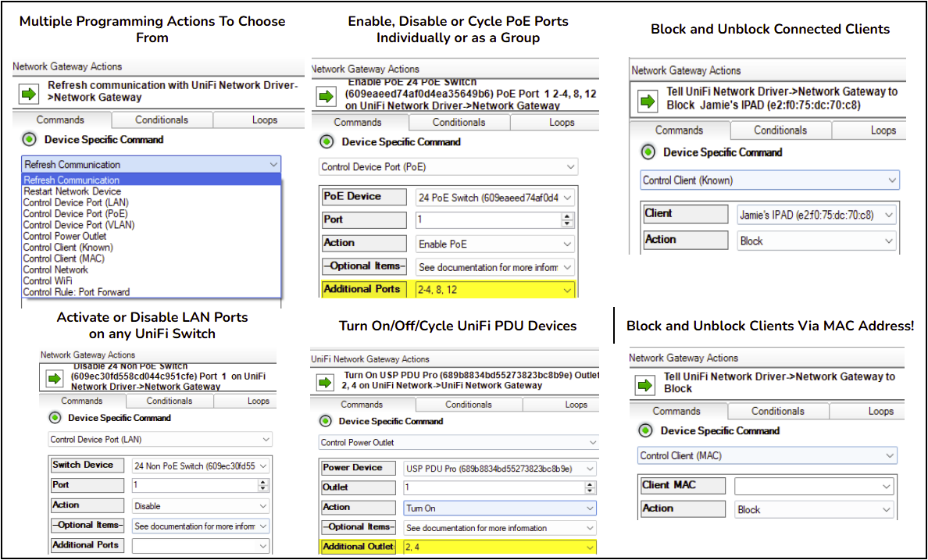
Task: Choose Control Client (MAC) in the open command list
Action: [x=151, y=259]
